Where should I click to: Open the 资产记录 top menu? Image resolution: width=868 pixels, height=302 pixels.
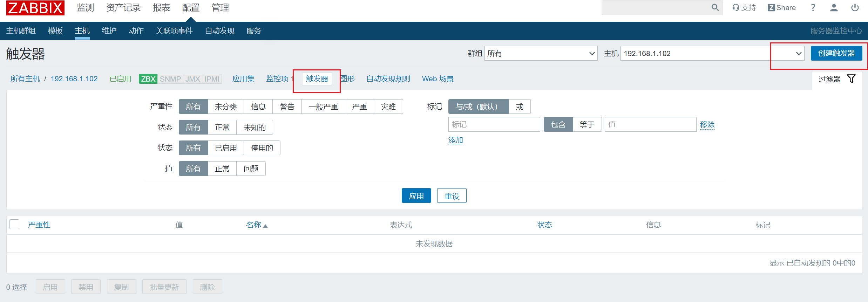[123, 8]
